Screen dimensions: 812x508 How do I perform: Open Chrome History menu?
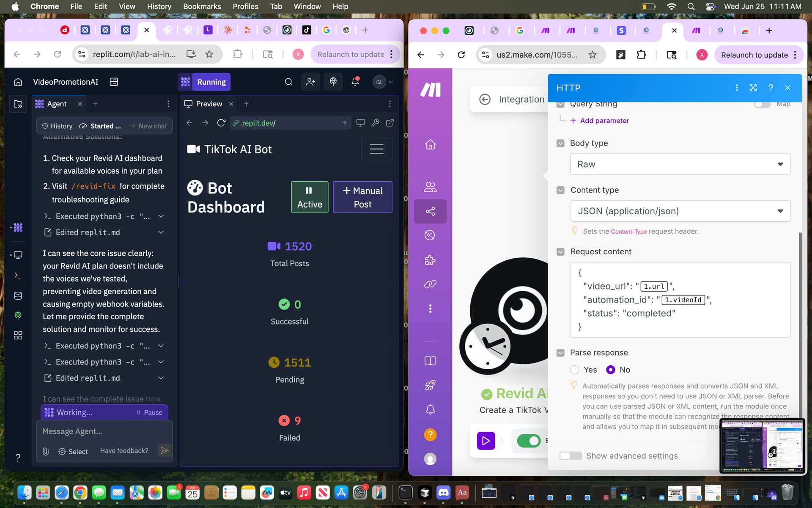pyautogui.click(x=159, y=6)
